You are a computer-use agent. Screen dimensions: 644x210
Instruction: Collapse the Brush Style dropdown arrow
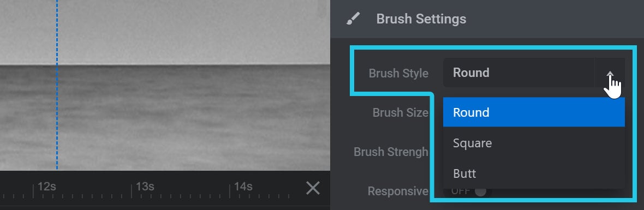tap(610, 73)
